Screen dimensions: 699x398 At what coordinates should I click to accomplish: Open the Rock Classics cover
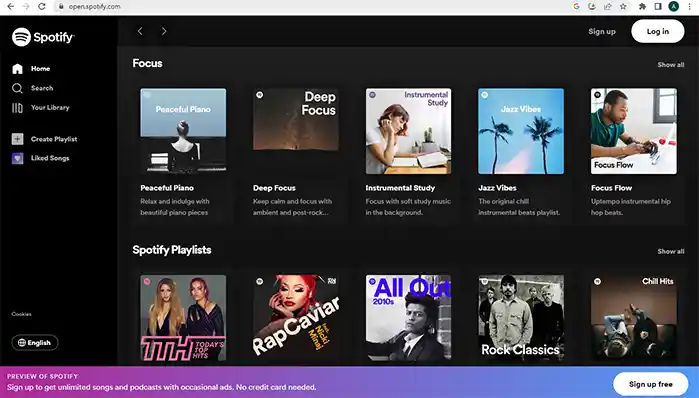521,318
